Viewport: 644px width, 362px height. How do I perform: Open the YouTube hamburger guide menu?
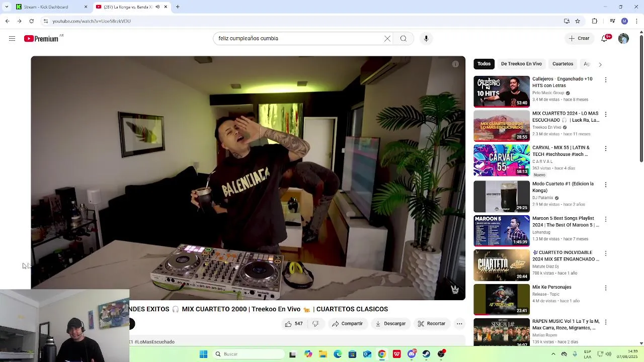coord(12,39)
